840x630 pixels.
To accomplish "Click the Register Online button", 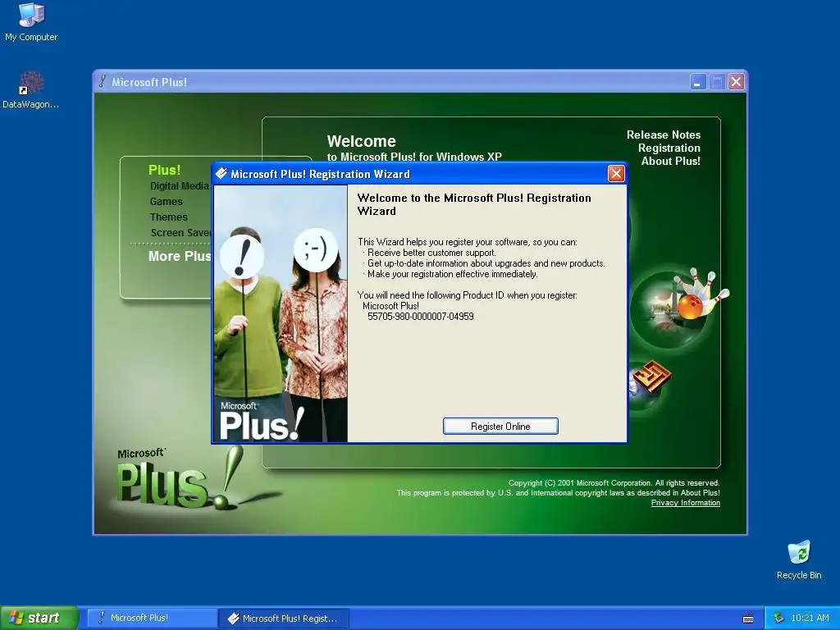I will pyautogui.click(x=500, y=427).
